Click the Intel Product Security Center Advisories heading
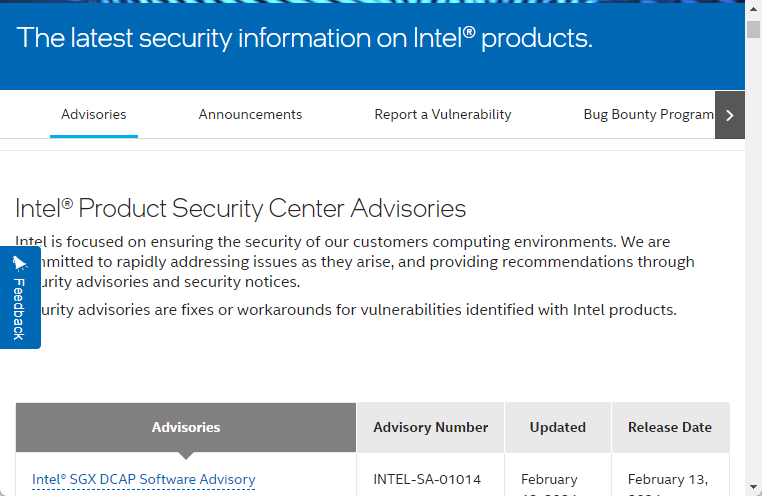 coord(241,208)
